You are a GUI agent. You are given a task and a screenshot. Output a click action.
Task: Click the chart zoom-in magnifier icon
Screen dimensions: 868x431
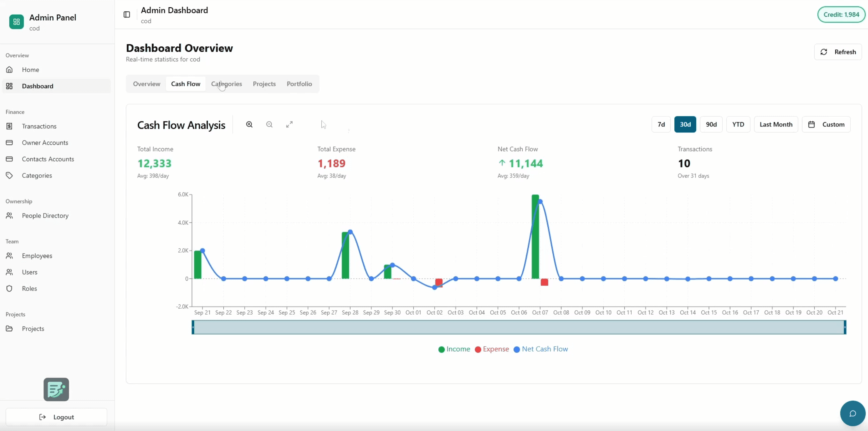tap(249, 124)
